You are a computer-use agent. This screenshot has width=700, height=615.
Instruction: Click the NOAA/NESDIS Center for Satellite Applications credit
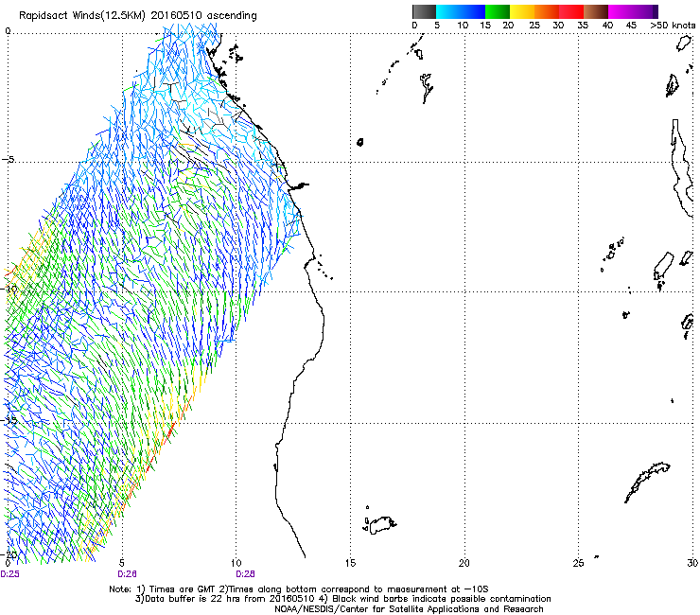point(409,609)
